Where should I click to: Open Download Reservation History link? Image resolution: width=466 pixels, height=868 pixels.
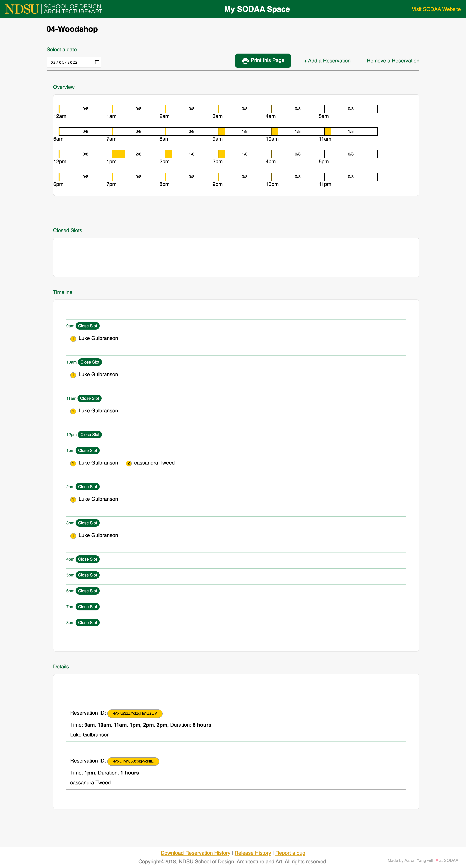tap(195, 853)
